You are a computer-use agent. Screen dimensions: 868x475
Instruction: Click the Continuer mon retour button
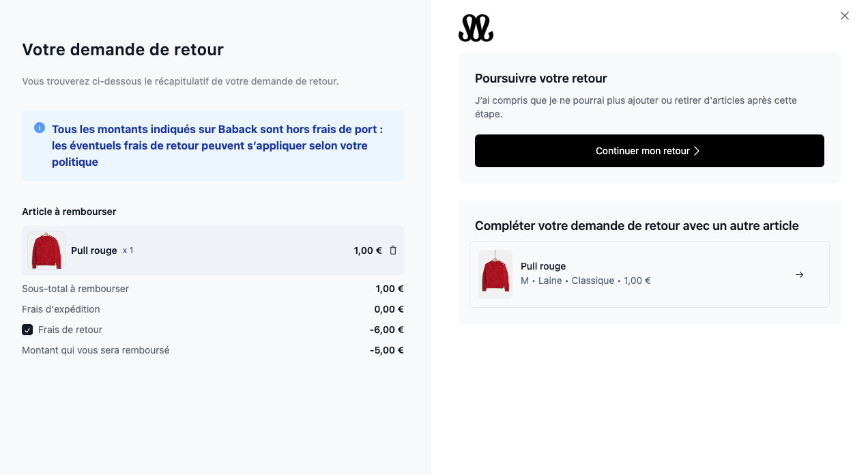(650, 151)
